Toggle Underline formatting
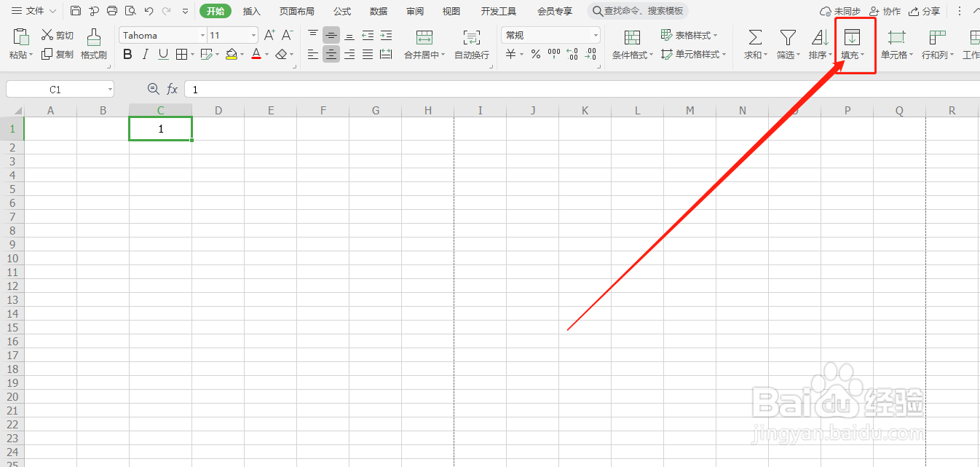 click(x=163, y=54)
